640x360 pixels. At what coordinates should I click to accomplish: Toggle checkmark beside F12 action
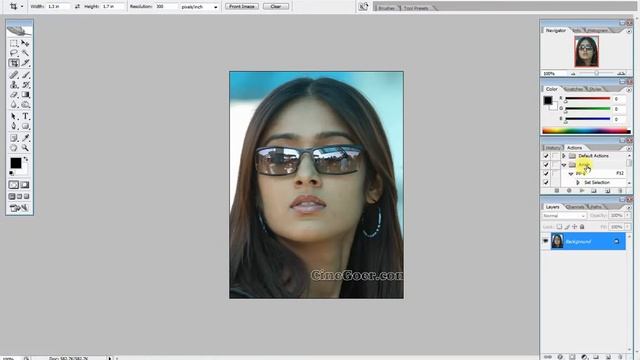[546, 173]
